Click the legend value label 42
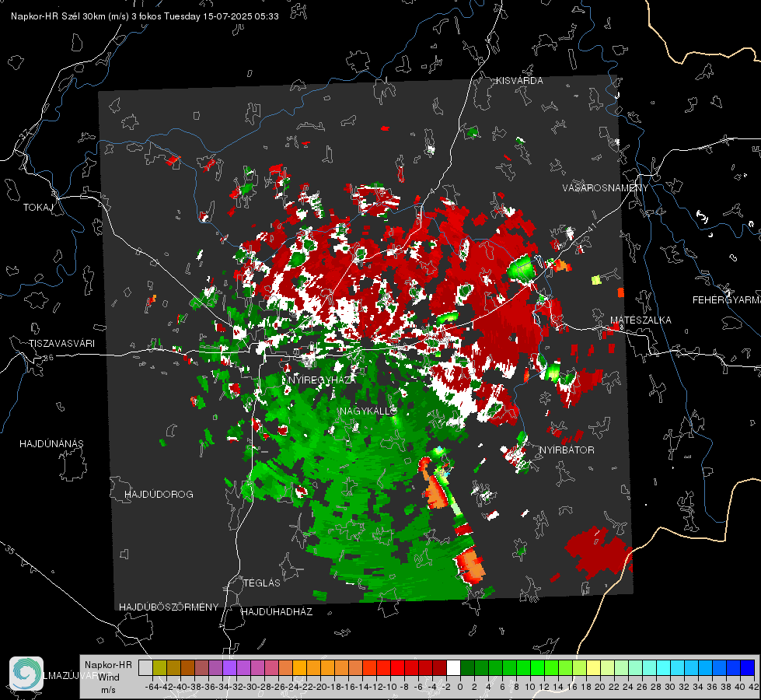Image resolution: width=761 pixels, height=700 pixels. (754, 687)
